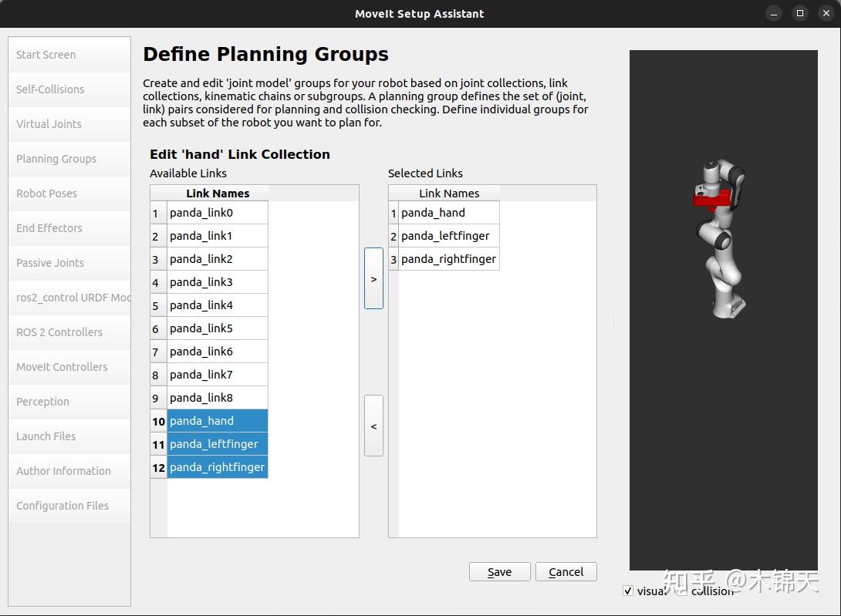Open the Perception configuration page
The width and height of the screenshot is (841, 616).
42,402
